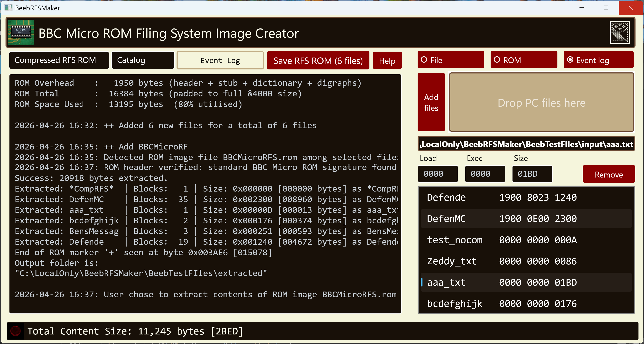
Task: Open the Help button
Action: tap(387, 61)
